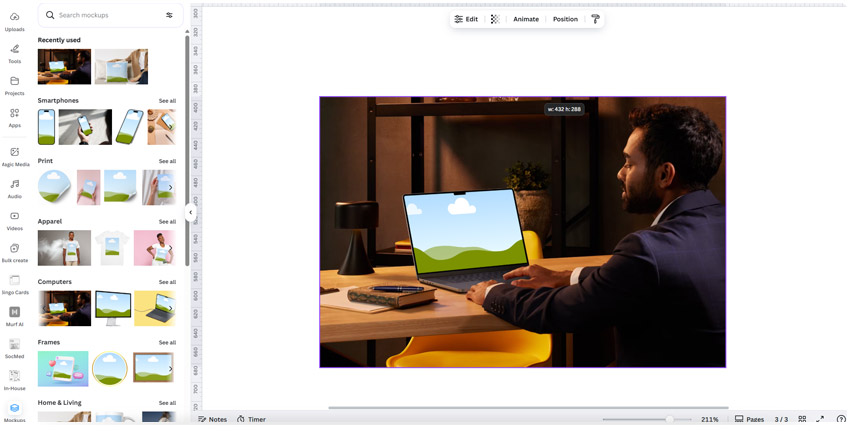Screen dimensions: 850x431
Task: Show more Computers mockups with arrow
Action: tap(170, 308)
